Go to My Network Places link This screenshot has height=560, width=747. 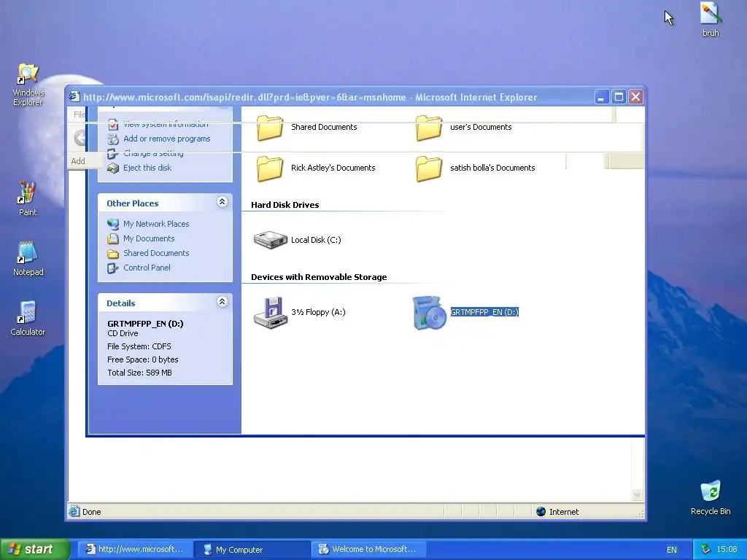156,224
